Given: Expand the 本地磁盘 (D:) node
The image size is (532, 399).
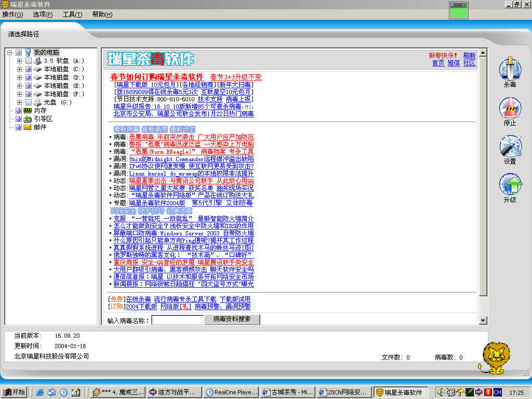Looking at the screenshot, I should [19, 78].
